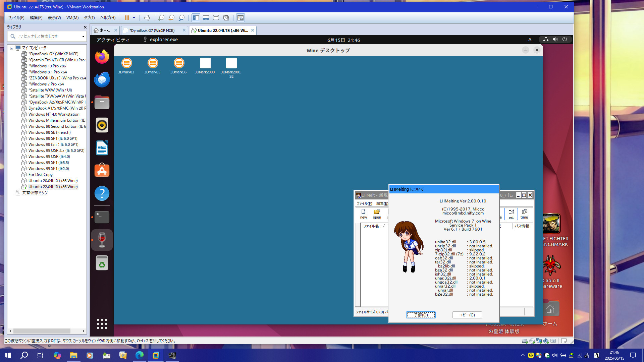The height and width of the screenshot is (362, 644).
Task: Click the コピー(C) button in LHMelting dialog
Action: (x=467, y=315)
